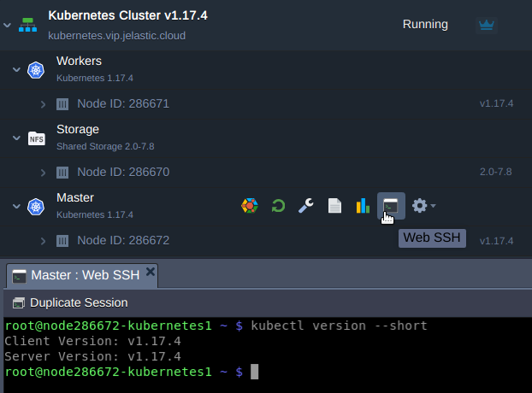Click Duplicate Session button
Screen dimensions: 532x393
point(70,302)
